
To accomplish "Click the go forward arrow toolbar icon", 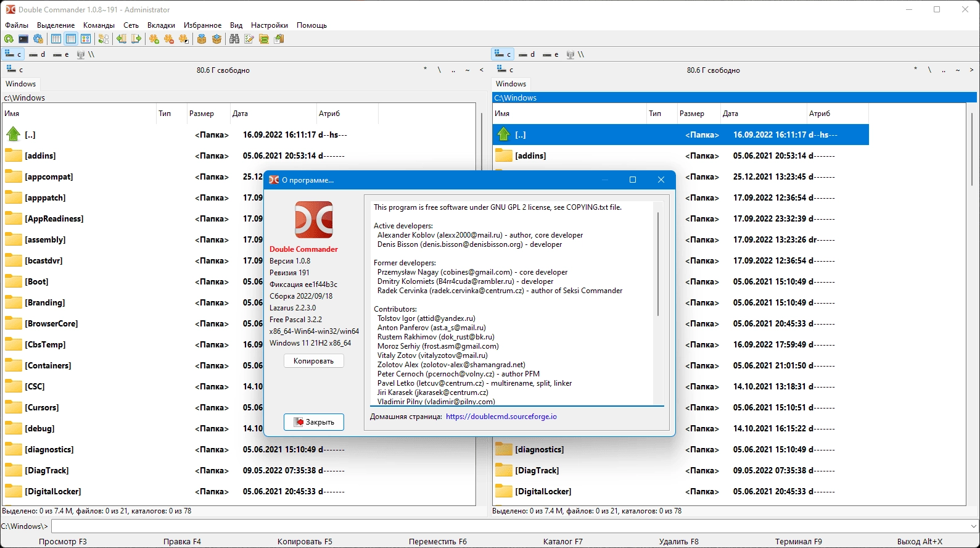I will point(136,39).
